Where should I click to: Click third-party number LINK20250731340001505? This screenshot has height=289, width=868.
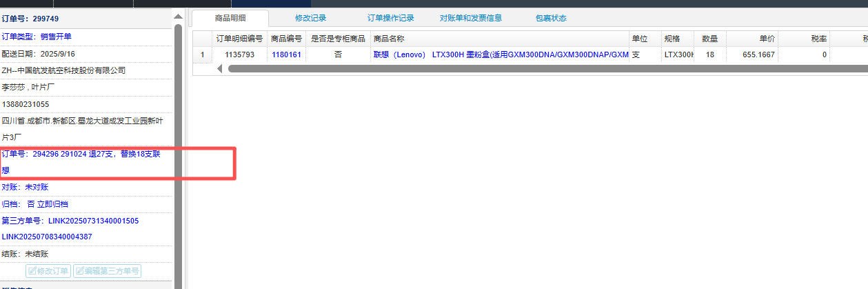94,221
